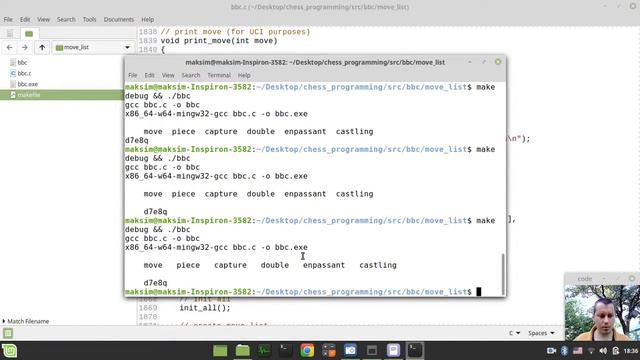The image size is (640, 360).
Task: Click the system clock in the tray
Action: point(631,351)
